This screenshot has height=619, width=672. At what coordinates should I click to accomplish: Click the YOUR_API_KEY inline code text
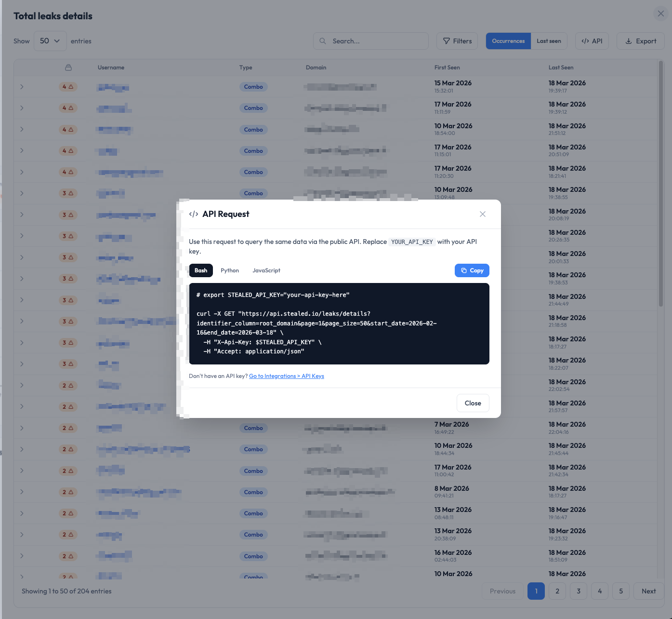click(412, 242)
